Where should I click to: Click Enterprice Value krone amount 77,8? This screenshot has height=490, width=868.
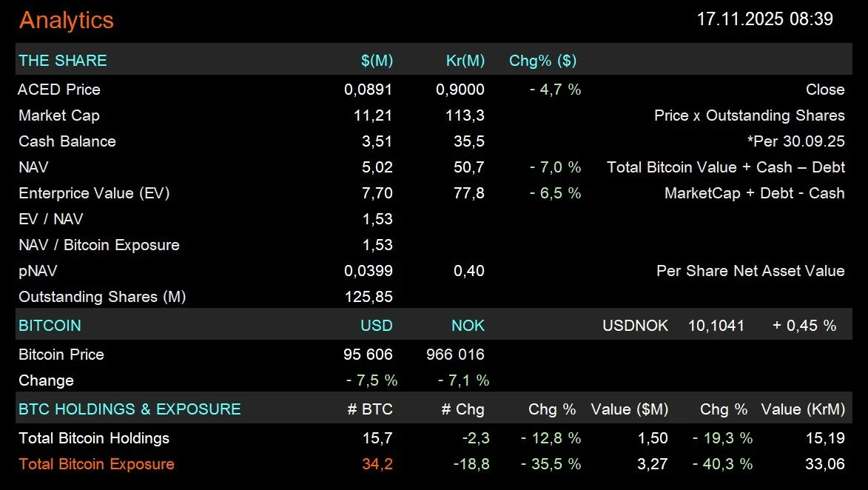(469, 193)
